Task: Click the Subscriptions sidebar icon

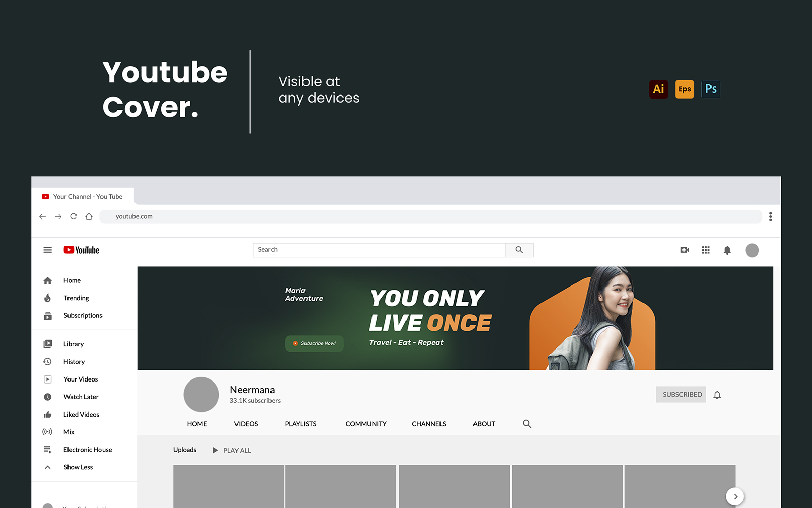Action: (x=48, y=316)
